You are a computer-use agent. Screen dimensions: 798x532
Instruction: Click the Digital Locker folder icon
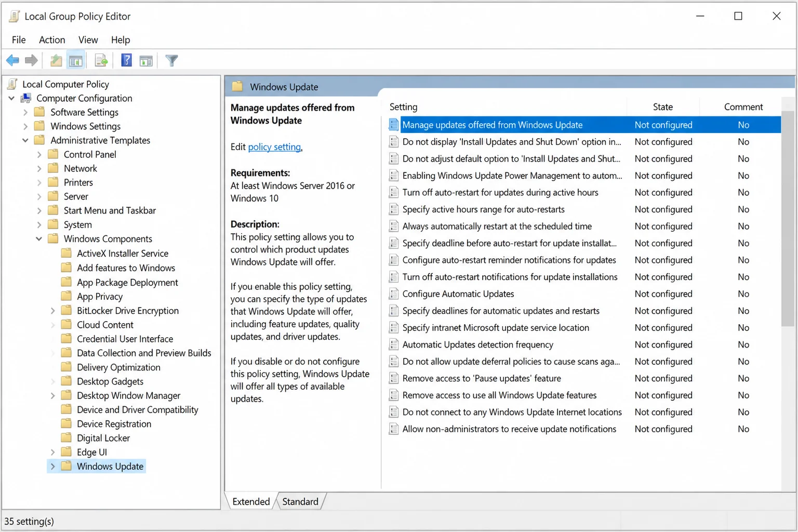66,437
